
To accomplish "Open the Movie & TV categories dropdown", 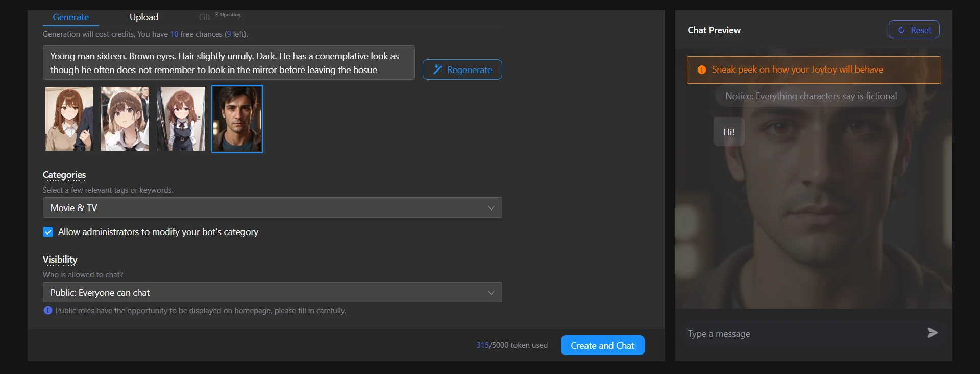I will (272, 207).
